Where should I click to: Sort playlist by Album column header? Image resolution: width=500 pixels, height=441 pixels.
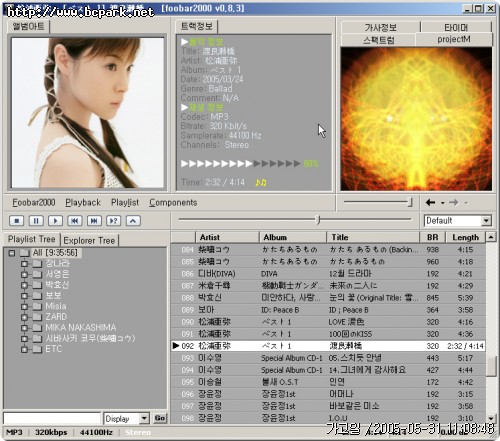pyautogui.click(x=293, y=237)
